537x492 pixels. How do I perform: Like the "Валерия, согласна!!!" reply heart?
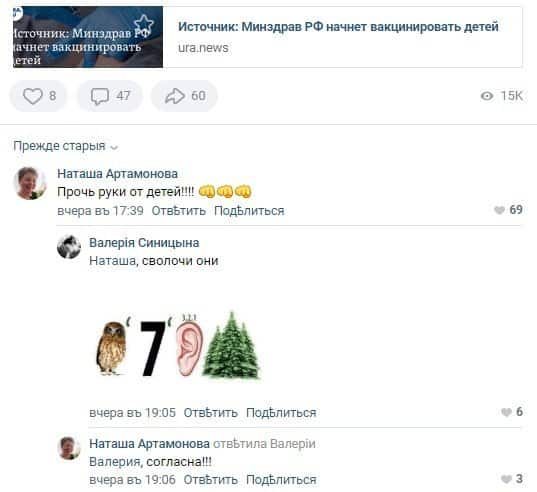[x=506, y=479]
